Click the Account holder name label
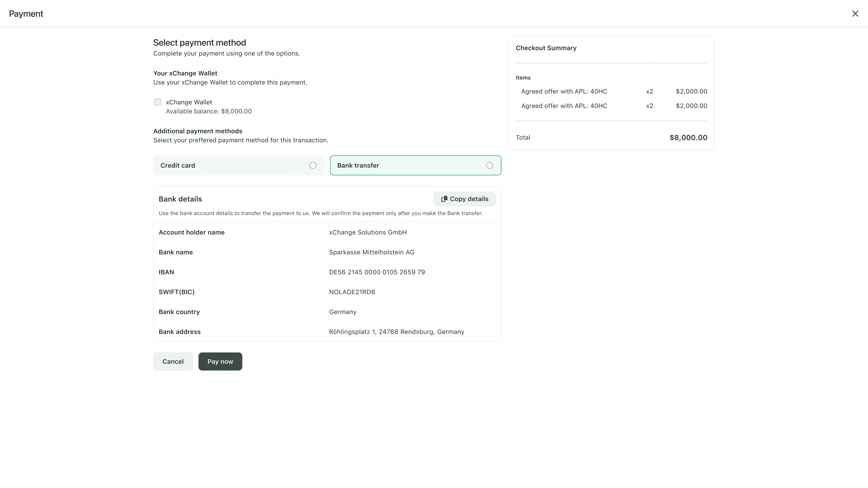 (191, 232)
